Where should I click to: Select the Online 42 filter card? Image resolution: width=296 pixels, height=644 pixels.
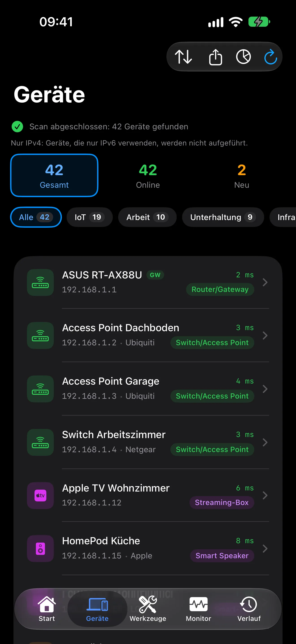point(148,176)
